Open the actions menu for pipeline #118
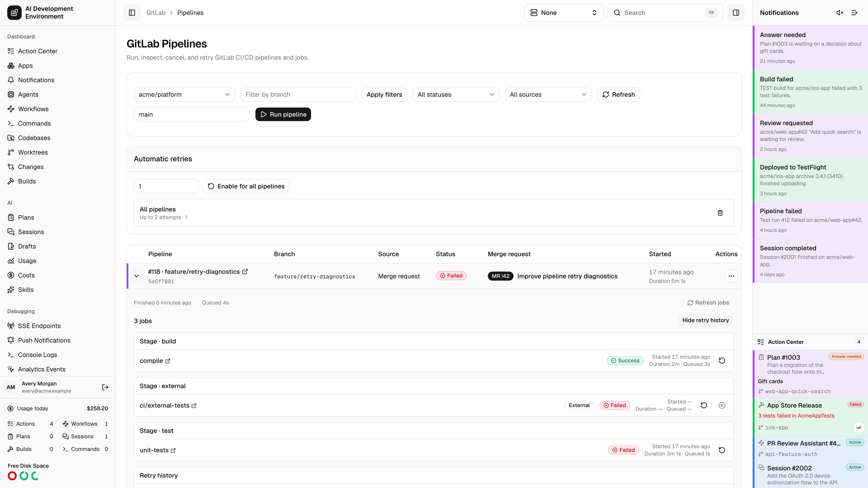The width and height of the screenshot is (868, 488). click(x=731, y=276)
